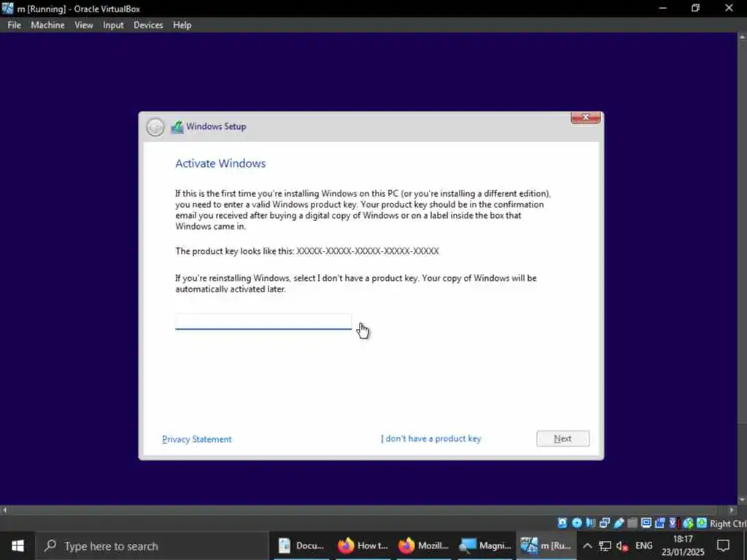Click the display monitor icon in VirtualBox status bar
The width and height of the screenshot is (747, 560).
pyautogui.click(x=646, y=523)
